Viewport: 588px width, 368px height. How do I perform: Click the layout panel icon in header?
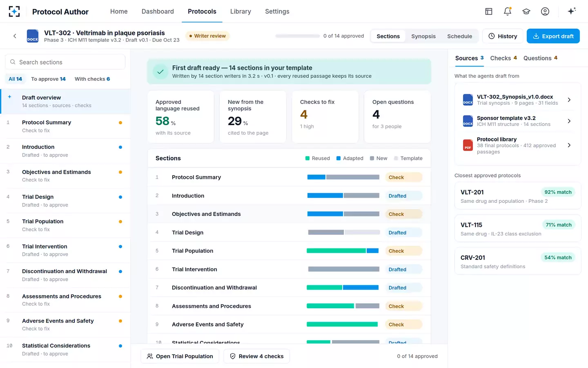489,11
